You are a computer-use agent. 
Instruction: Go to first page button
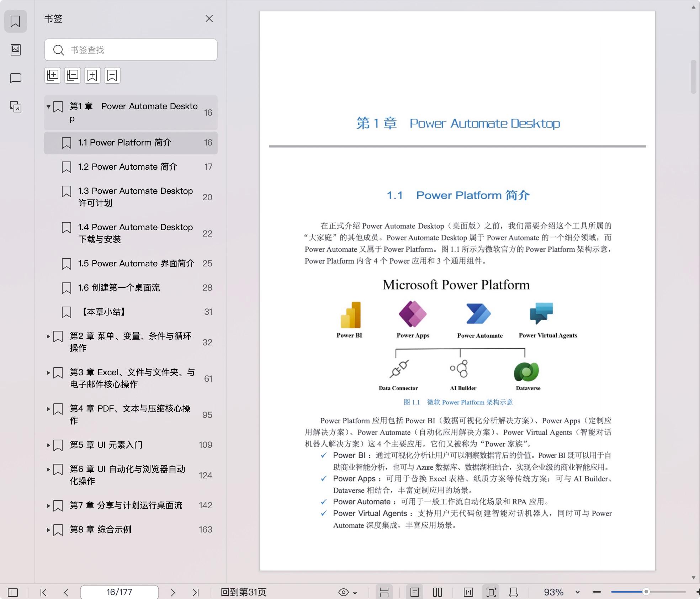coord(43,592)
